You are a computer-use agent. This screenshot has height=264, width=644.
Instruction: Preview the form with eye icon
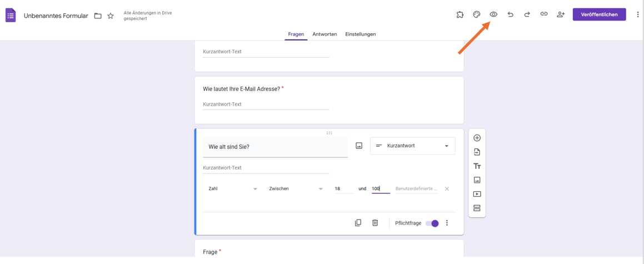point(493,14)
